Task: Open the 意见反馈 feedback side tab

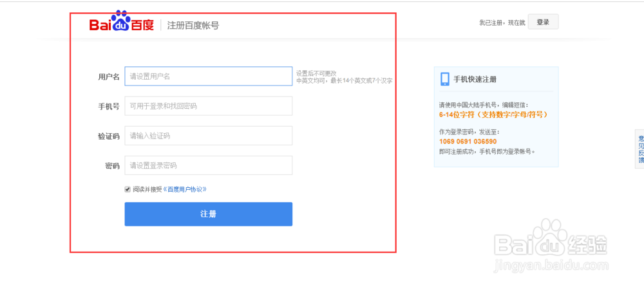Action: point(641,149)
